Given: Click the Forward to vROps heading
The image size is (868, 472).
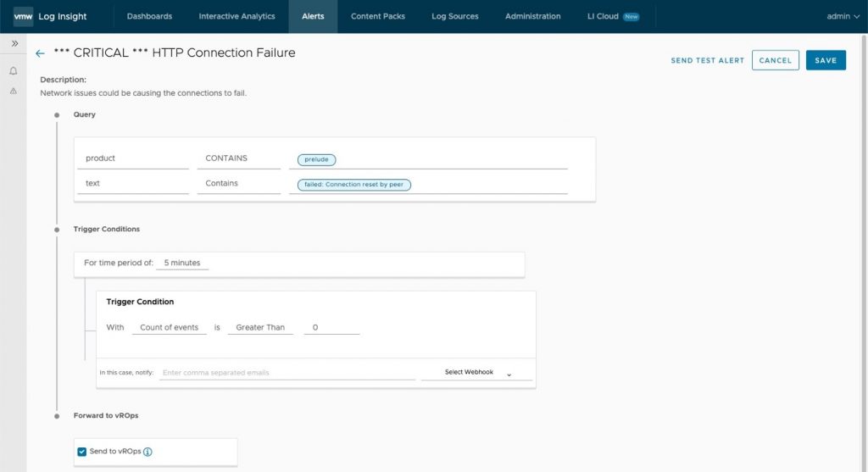Looking at the screenshot, I should coord(106,415).
